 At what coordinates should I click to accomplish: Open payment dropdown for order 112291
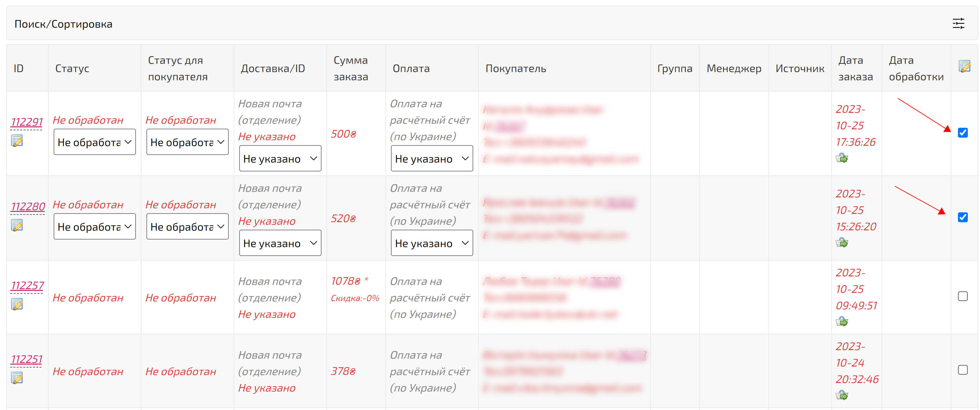[431, 159]
